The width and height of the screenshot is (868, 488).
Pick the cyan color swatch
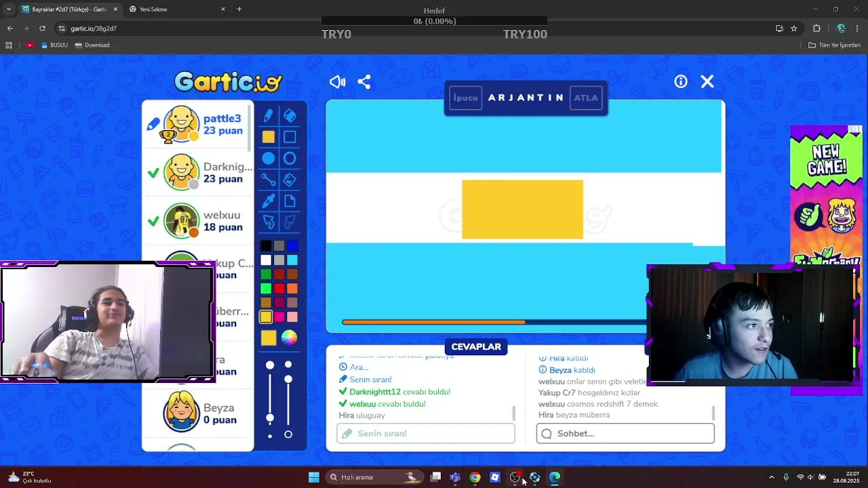[292, 260]
